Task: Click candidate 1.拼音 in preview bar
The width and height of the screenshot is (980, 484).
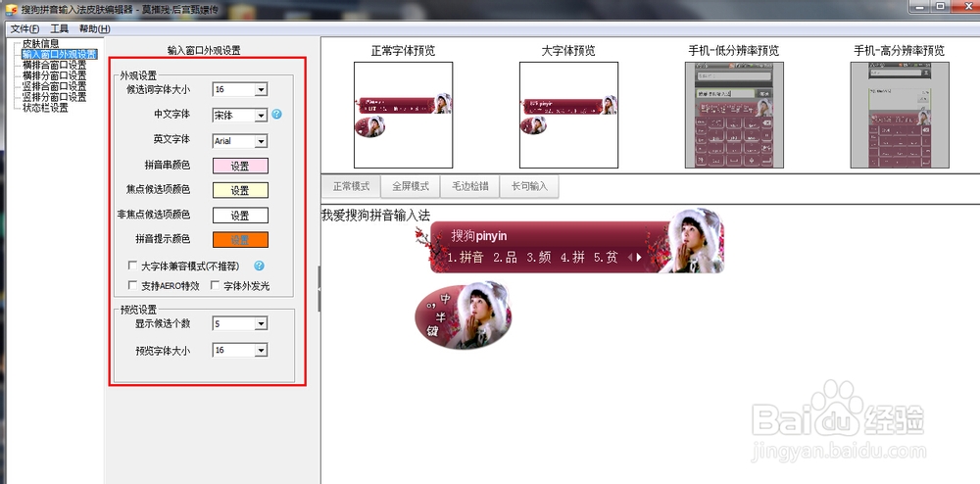Action: pyautogui.click(x=465, y=258)
